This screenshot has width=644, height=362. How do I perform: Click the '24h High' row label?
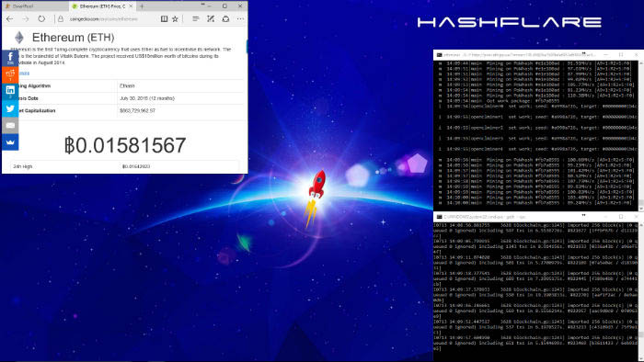point(23,166)
